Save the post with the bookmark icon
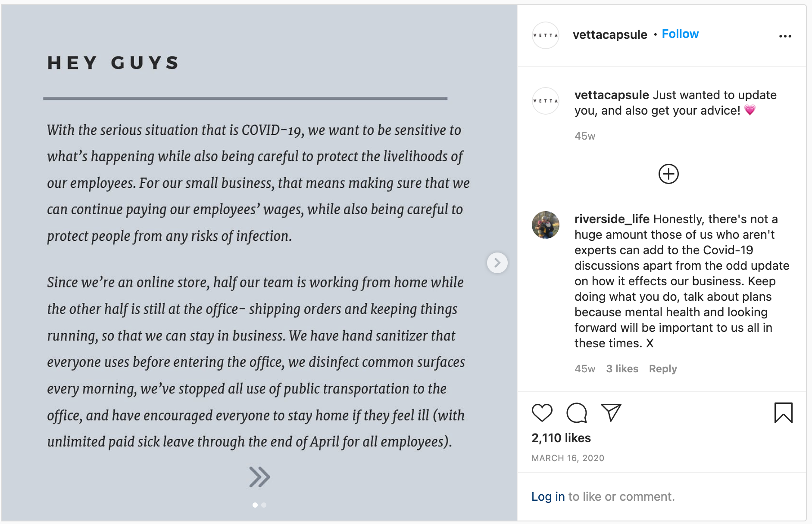This screenshot has width=812, height=524. (783, 413)
